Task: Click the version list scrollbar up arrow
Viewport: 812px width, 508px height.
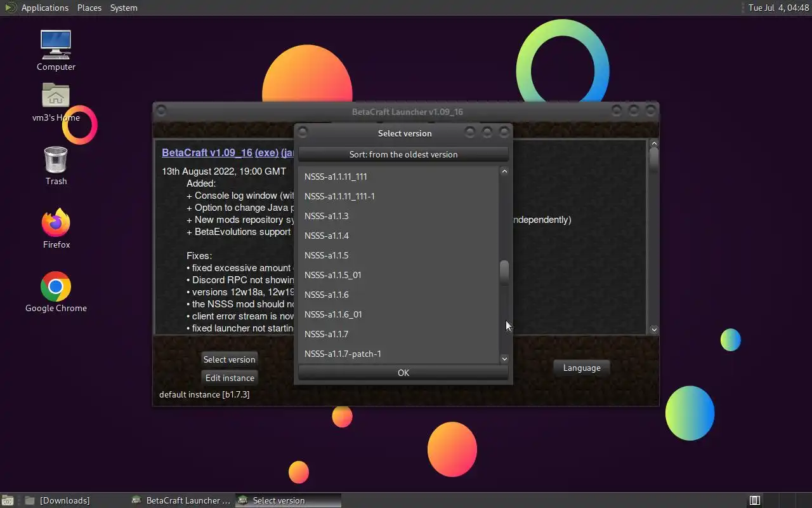Action: (504, 171)
